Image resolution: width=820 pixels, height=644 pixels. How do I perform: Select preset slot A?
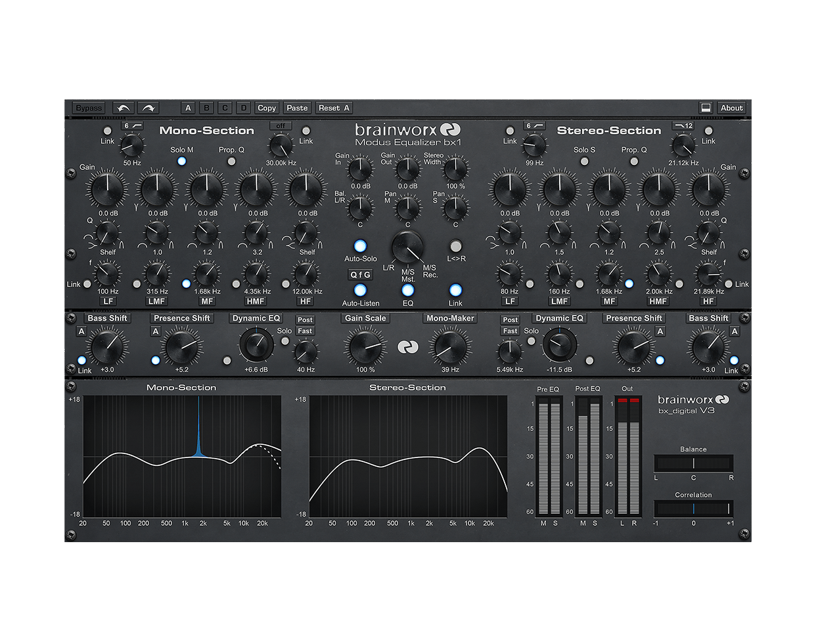[x=188, y=108]
